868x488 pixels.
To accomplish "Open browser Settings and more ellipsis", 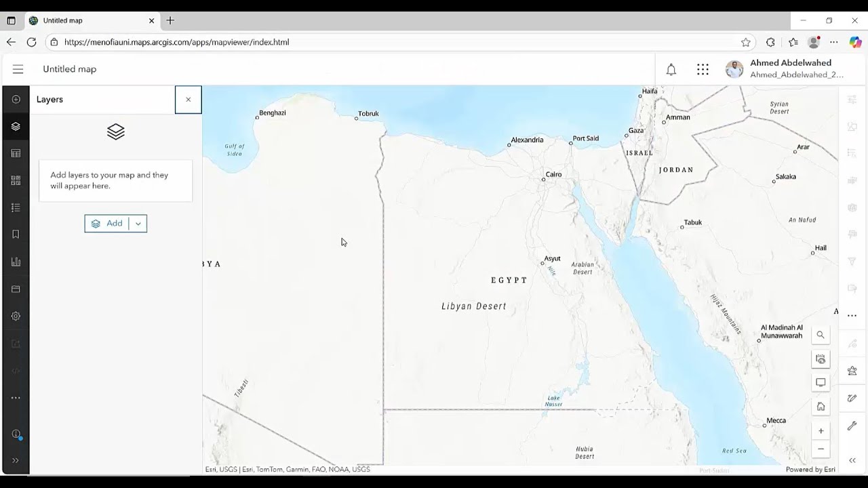I will (x=834, y=42).
